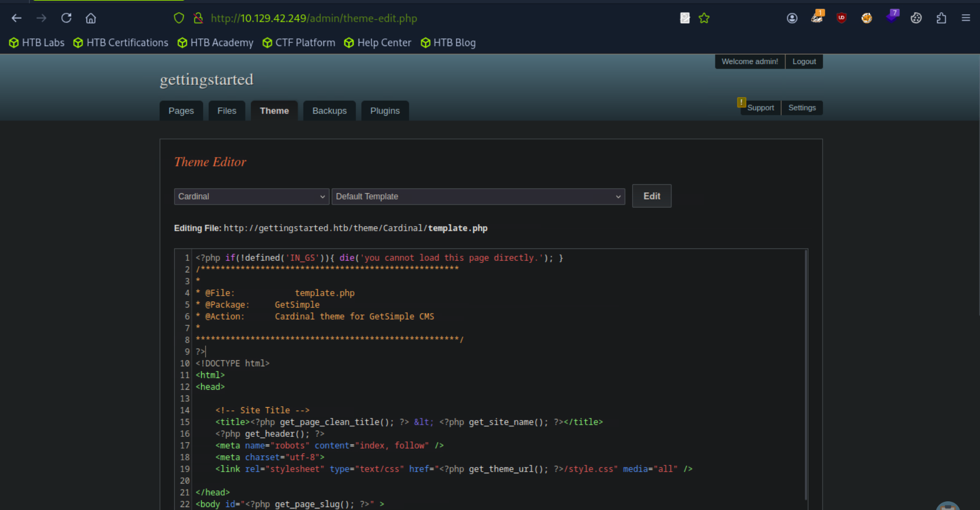Click line 19 stylesheet link tag
980x510 pixels.
coord(454,469)
